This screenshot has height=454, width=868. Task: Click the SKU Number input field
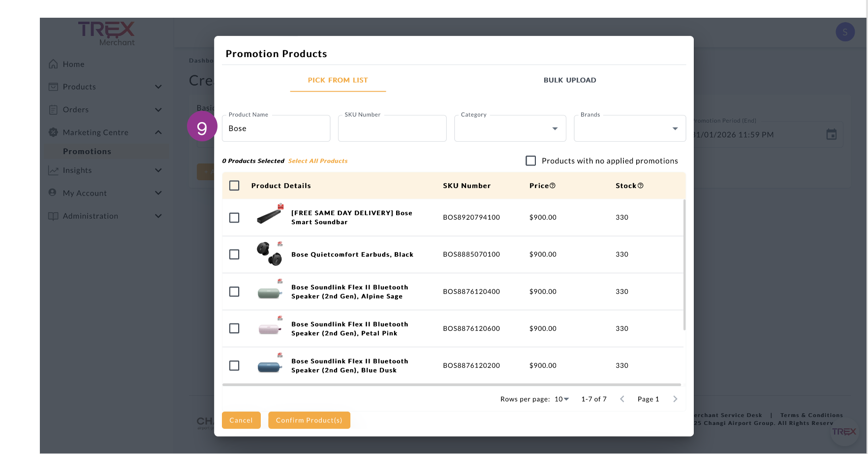(392, 129)
